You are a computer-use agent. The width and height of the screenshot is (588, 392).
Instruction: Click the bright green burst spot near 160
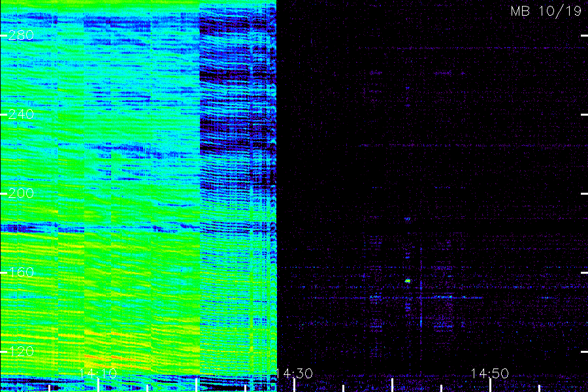point(408,280)
